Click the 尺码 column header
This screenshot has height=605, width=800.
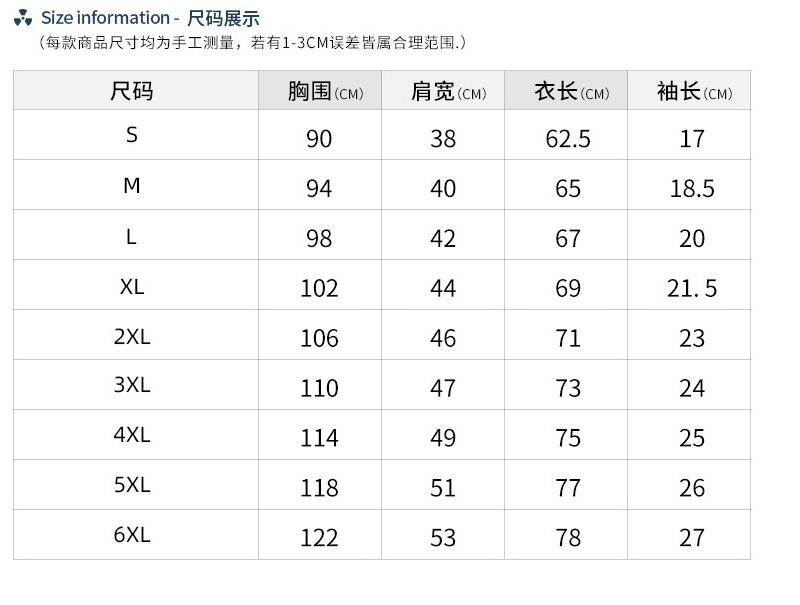(136, 90)
